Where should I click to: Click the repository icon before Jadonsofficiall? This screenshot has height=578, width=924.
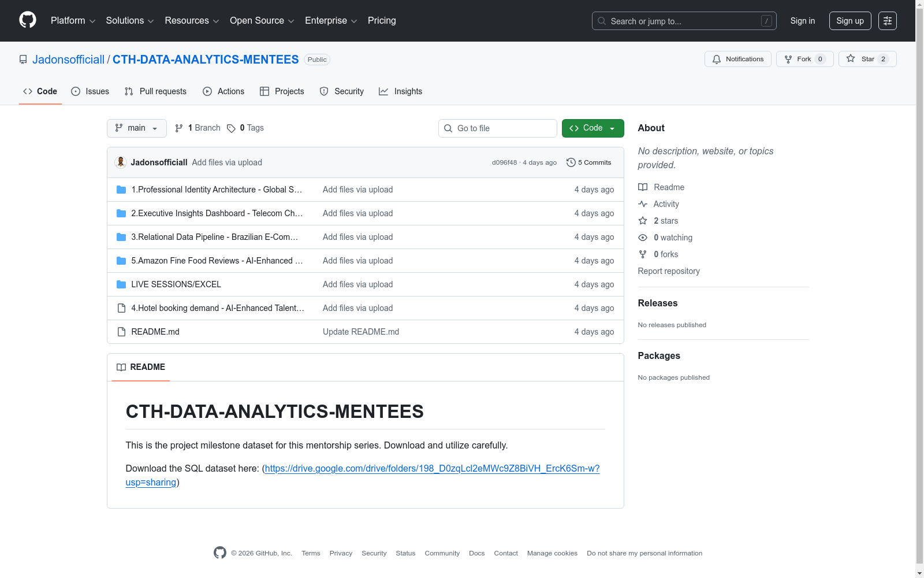pos(23,60)
